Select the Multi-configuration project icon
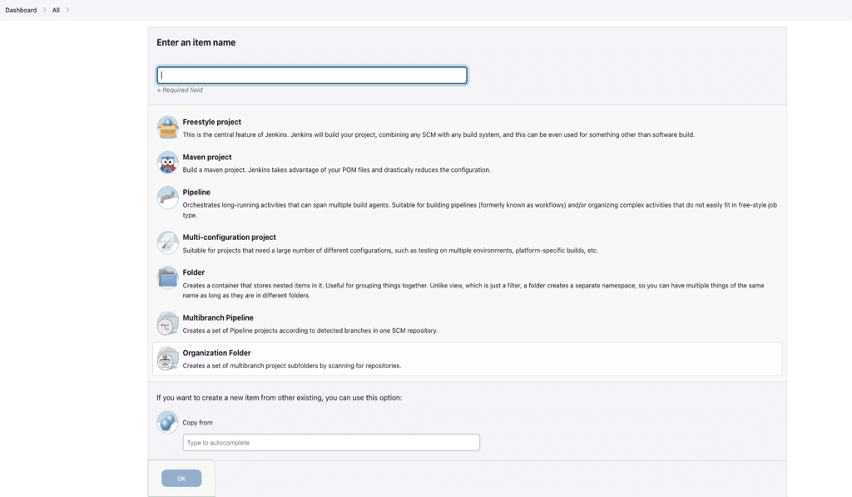Viewport: 852px width, 497px height. coord(167,243)
